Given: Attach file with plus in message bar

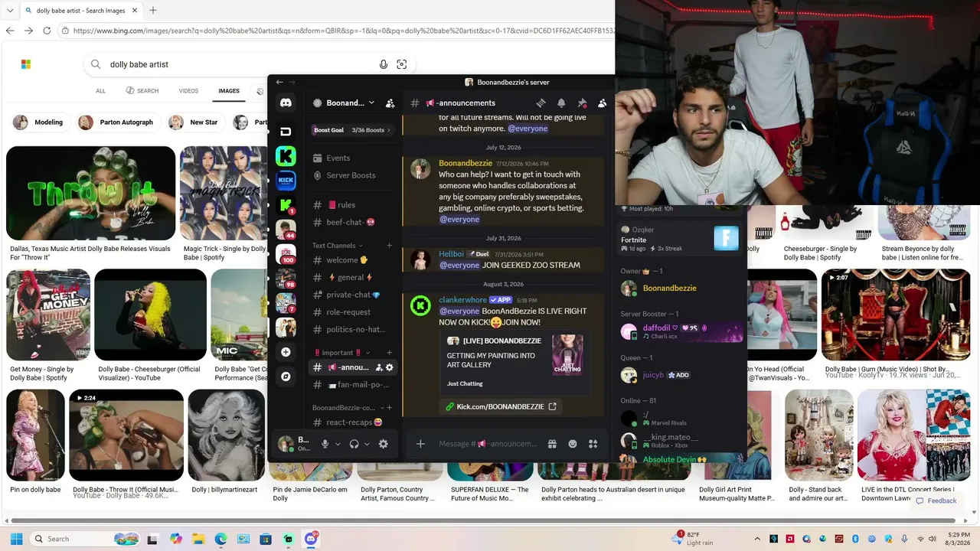Looking at the screenshot, I should click(x=420, y=444).
